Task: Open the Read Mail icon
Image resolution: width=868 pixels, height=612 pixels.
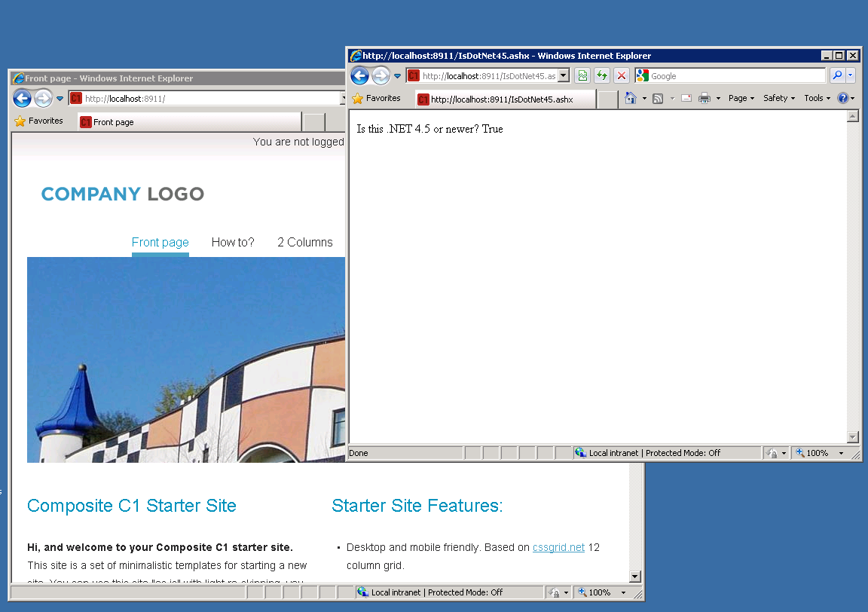Action: tap(686, 98)
